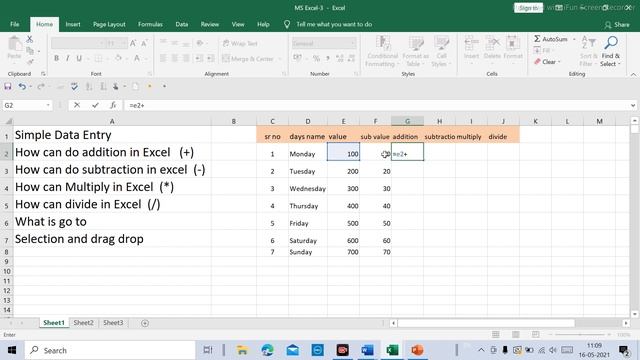Screen dimensions: 640x360
Task: Click the volume speaker tray icon
Action: 553,350
